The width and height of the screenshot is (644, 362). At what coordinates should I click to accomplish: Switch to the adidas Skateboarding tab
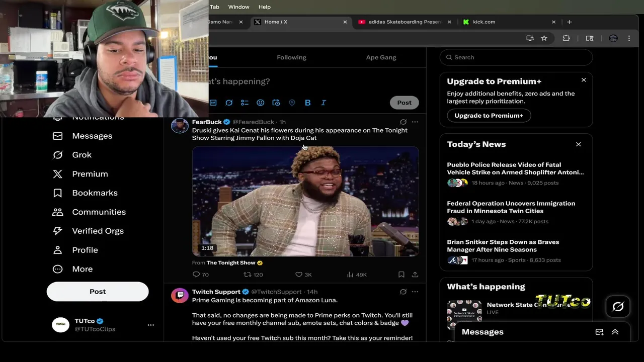[x=405, y=22]
